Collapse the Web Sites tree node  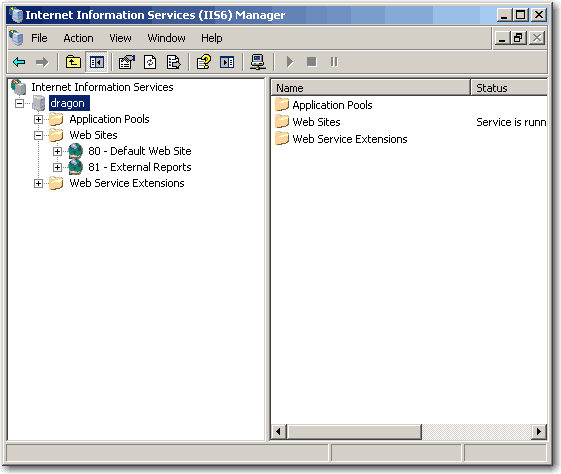coord(38,135)
